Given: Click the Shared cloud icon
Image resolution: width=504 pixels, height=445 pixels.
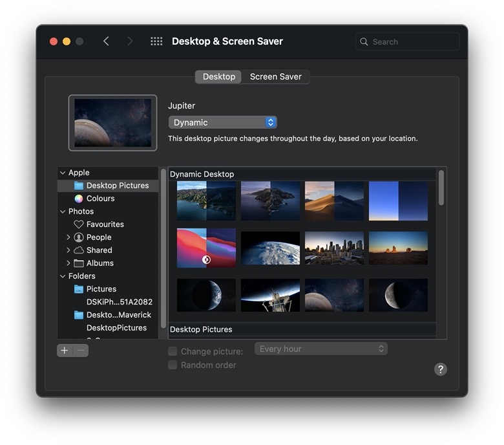Looking at the screenshot, I should (x=79, y=250).
